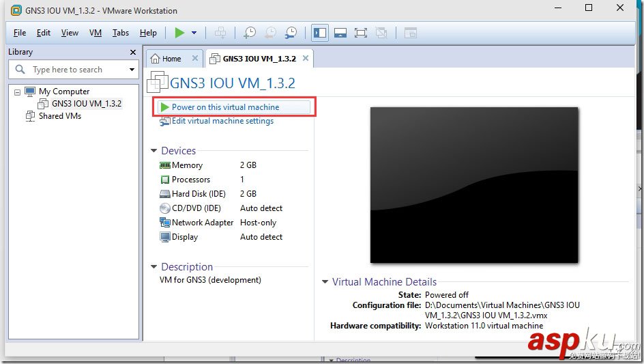
Task: Toggle the Library sidebar view icon
Action: 319,33
